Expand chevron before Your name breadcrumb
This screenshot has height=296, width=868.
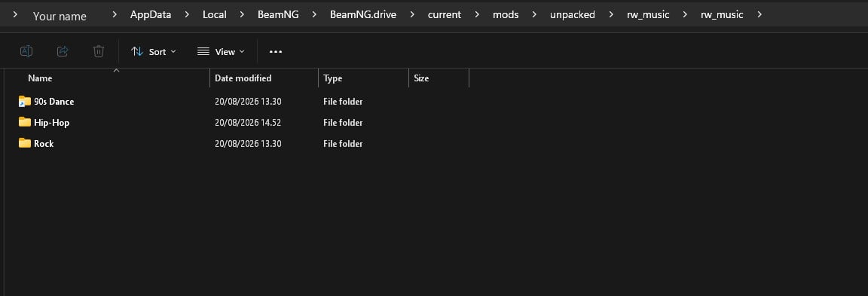click(15, 15)
